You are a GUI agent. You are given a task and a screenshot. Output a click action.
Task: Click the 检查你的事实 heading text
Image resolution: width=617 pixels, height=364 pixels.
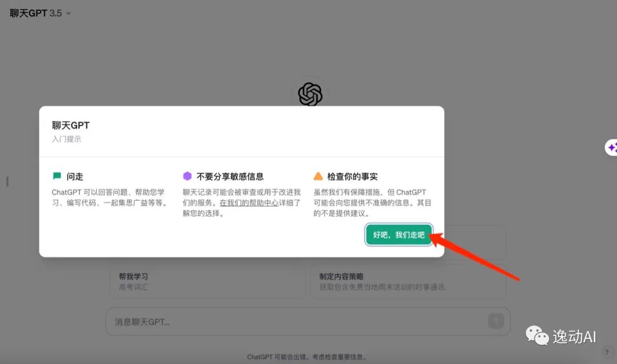pyautogui.click(x=352, y=176)
